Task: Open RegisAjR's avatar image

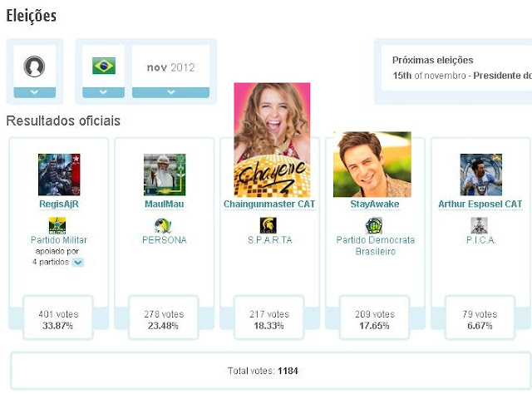Action: pyautogui.click(x=59, y=175)
